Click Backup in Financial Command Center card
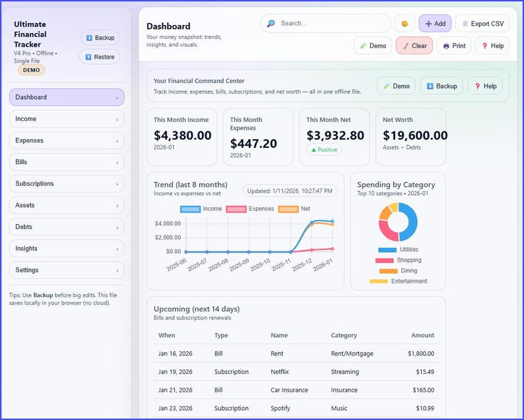The height and width of the screenshot is (420, 524). 442,86
